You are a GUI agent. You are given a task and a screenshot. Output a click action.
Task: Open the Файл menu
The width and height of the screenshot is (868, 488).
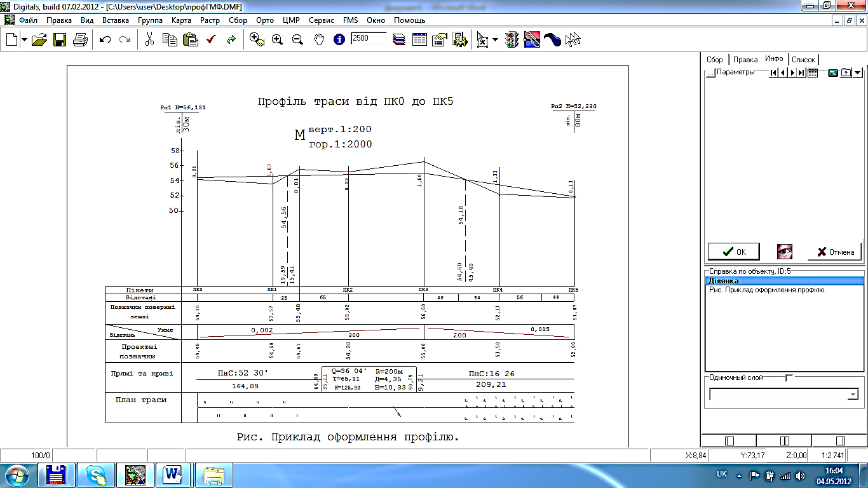click(29, 20)
